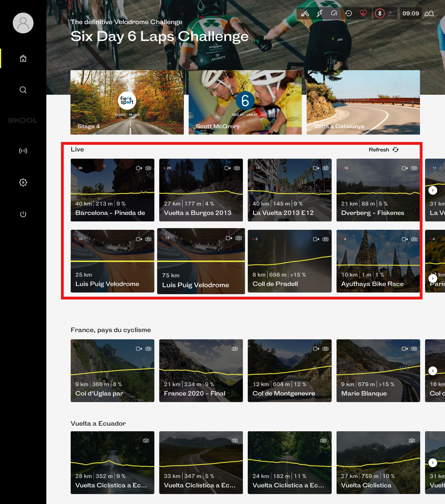Toggle video mode on Barcelona - Pineda route

click(x=139, y=168)
